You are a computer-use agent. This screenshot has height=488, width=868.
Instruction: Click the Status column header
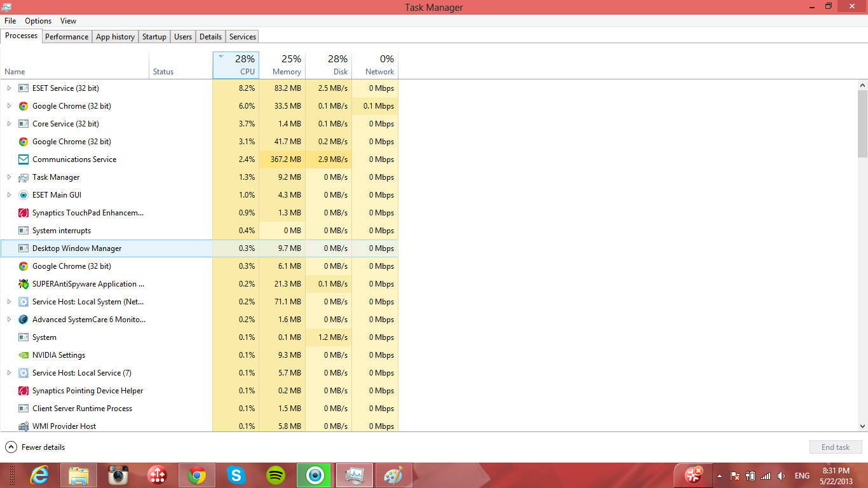point(181,65)
